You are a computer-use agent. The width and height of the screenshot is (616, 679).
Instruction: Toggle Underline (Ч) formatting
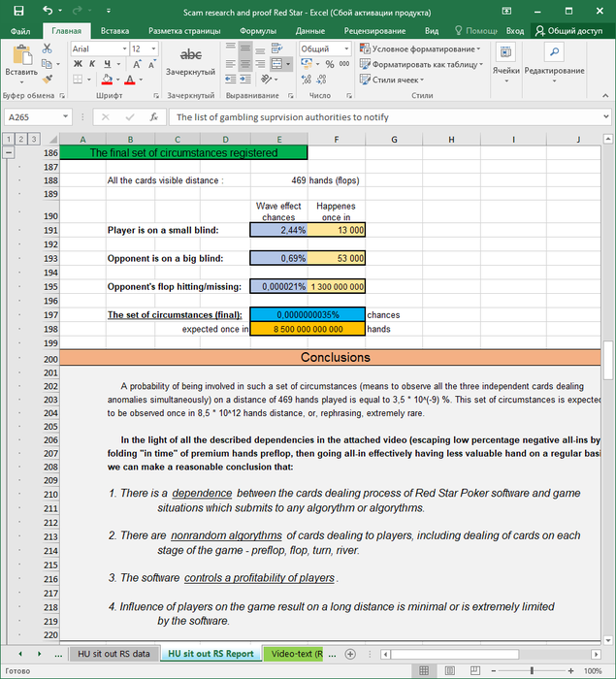[107, 64]
